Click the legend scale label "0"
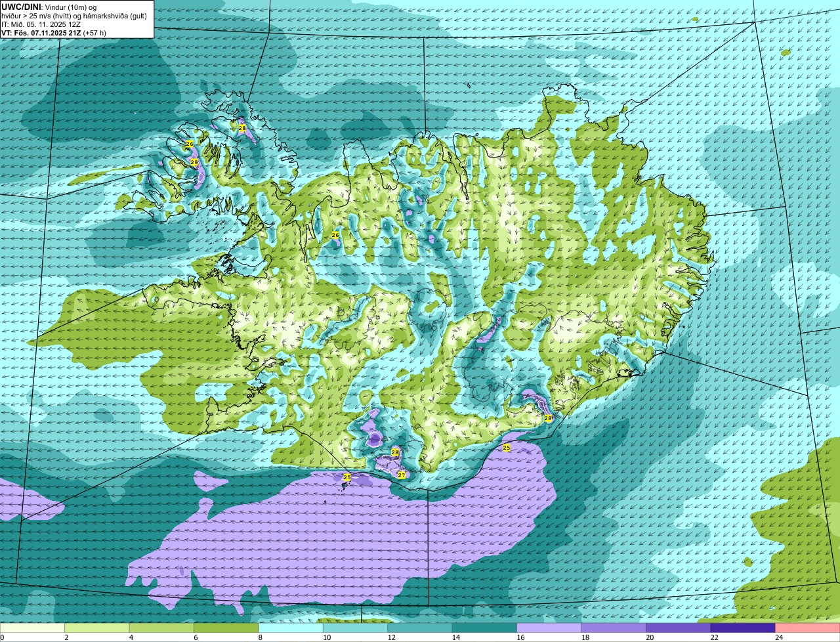 tap(3, 637)
